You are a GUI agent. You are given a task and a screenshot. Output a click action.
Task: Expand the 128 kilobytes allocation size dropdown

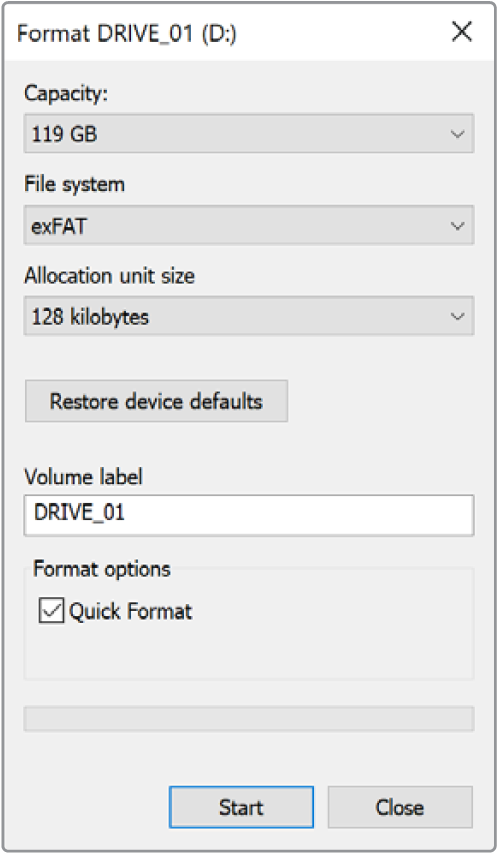click(249, 316)
